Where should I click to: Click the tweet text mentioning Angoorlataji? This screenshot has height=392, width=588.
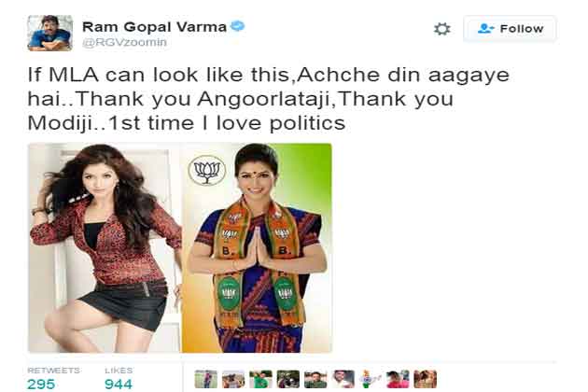tap(269, 99)
